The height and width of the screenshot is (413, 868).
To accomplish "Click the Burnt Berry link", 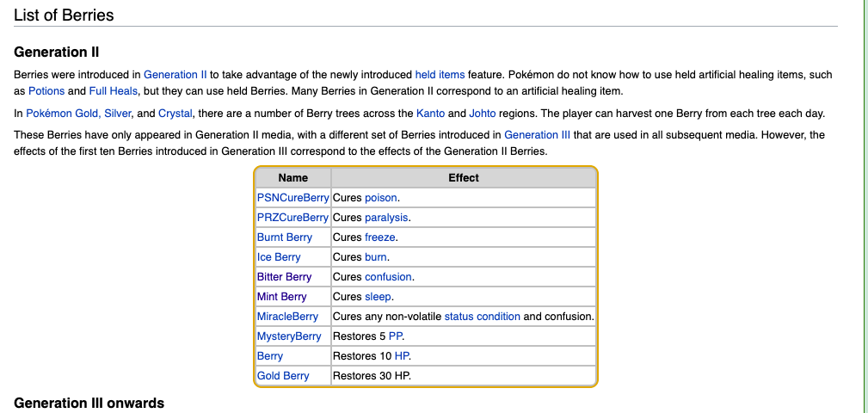I will pyautogui.click(x=285, y=237).
